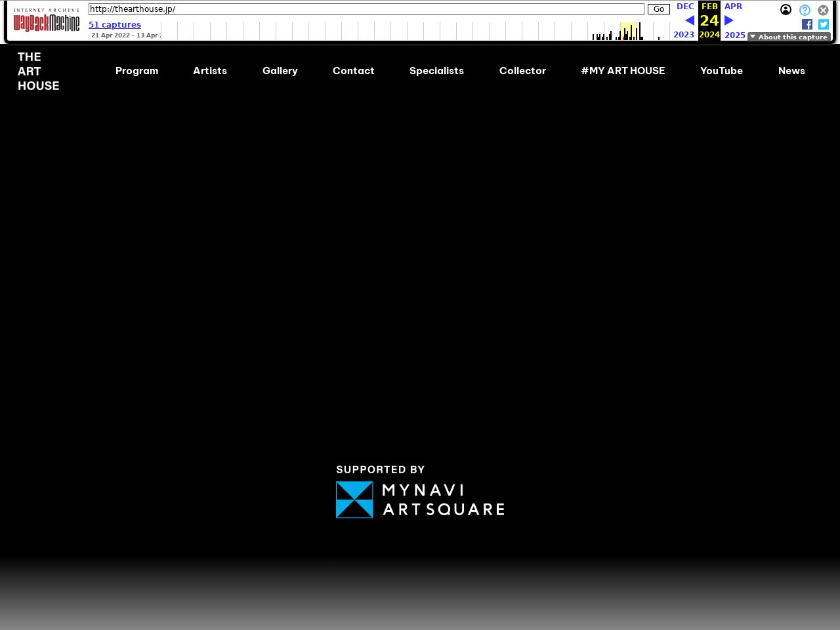Go to previous capture with left arrow
840x630 pixels.
coord(689,20)
